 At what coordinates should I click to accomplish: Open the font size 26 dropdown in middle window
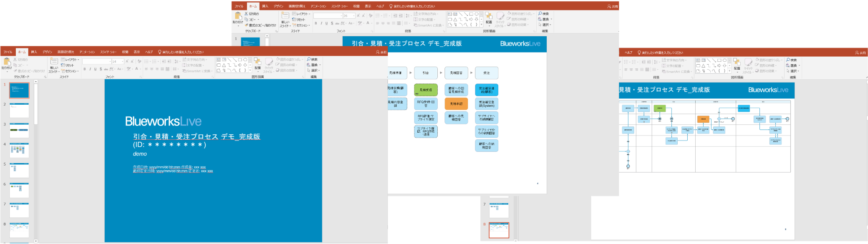click(353, 16)
